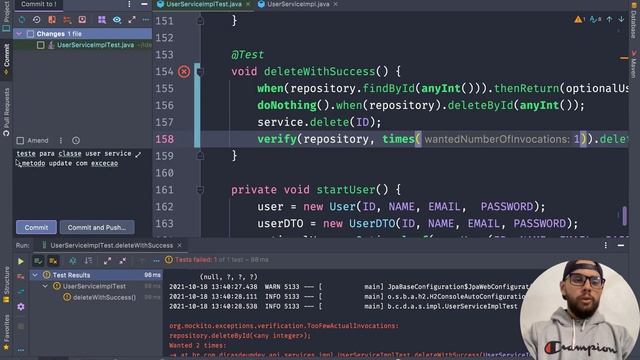640x360 pixels.
Task: Toggle Show Ignored tests filter
Action: tap(53, 260)
